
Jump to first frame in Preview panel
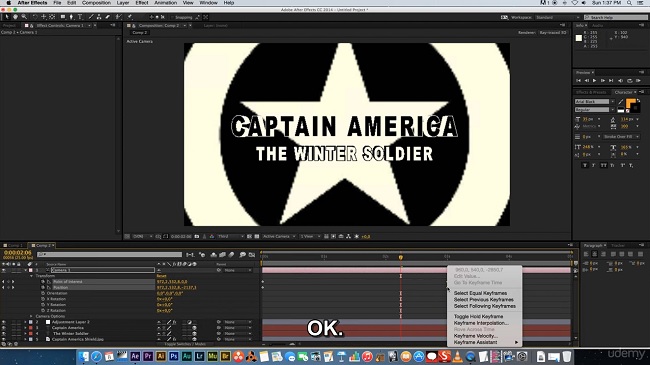tap(579, 80)
